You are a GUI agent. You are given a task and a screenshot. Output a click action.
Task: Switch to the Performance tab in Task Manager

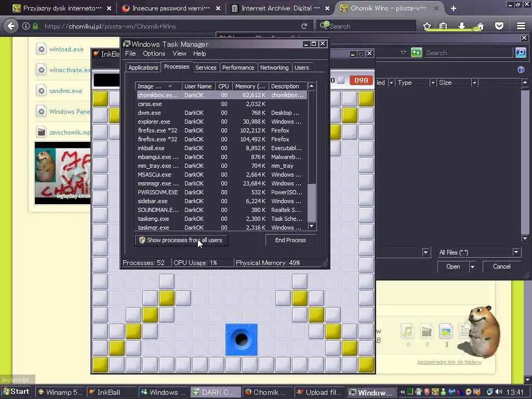(238, 68)
